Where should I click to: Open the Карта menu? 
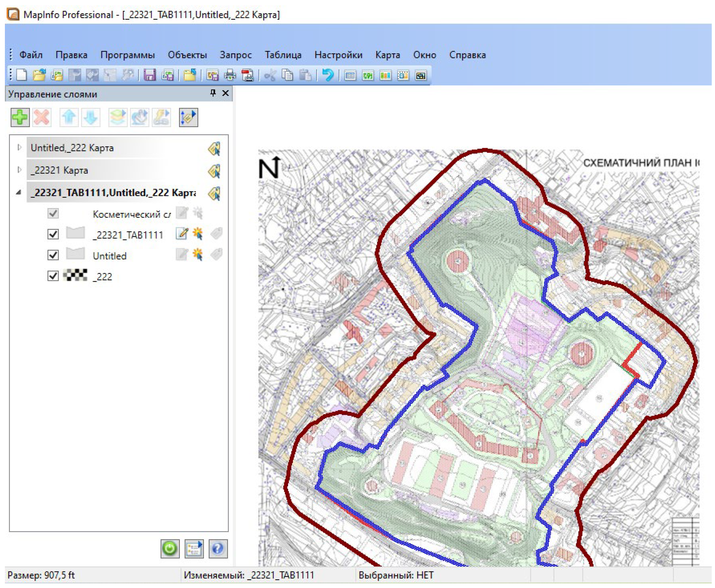pyautogui.click(x=387, y=55)
